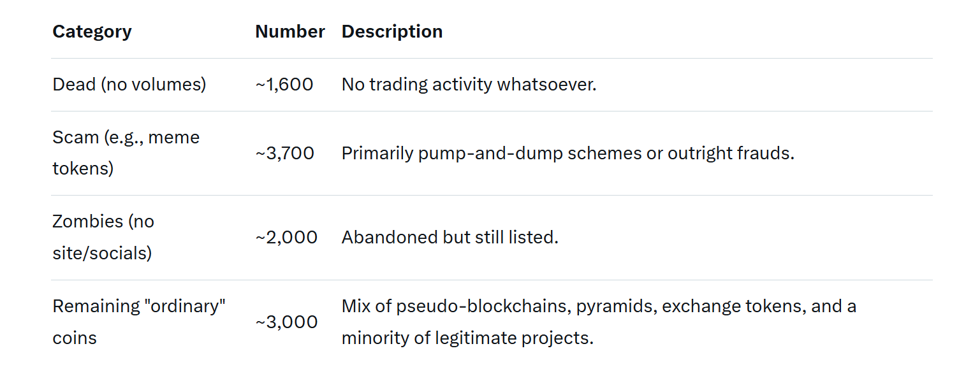This screenshot has height=388, width=980.
Task: Select the Scam meme tokens cell
Action: (x=126, y=153)
